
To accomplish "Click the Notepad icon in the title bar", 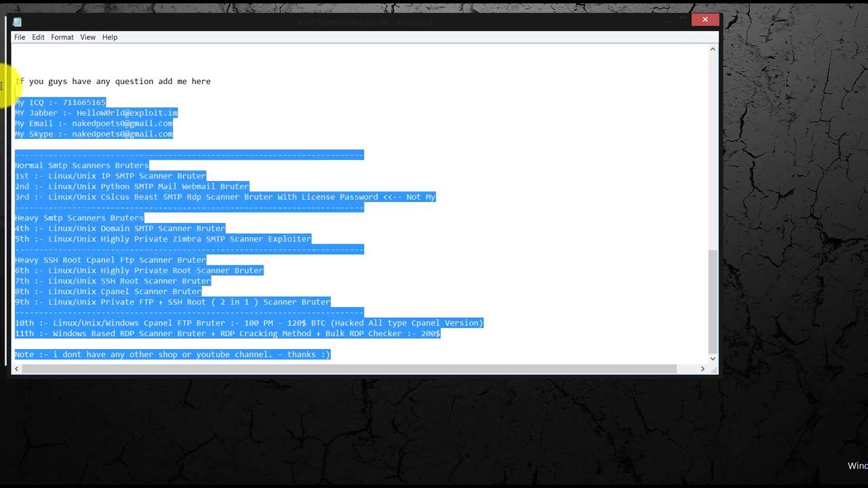I will point(17,22).
